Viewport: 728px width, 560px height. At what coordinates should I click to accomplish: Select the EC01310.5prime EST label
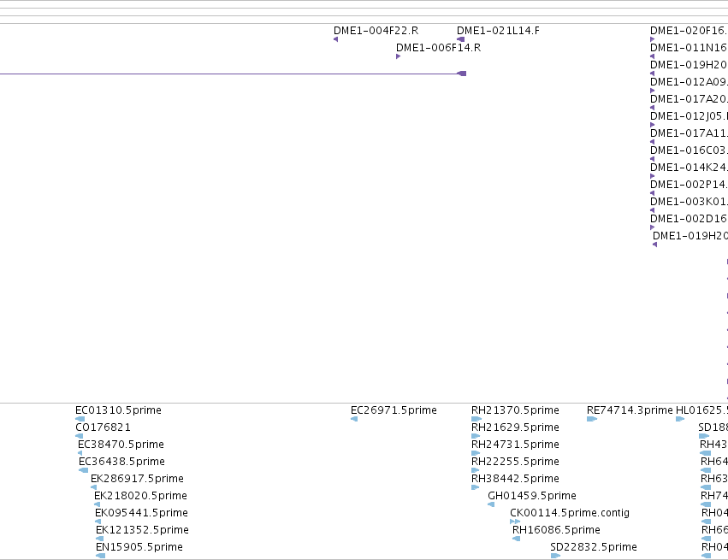118,410
